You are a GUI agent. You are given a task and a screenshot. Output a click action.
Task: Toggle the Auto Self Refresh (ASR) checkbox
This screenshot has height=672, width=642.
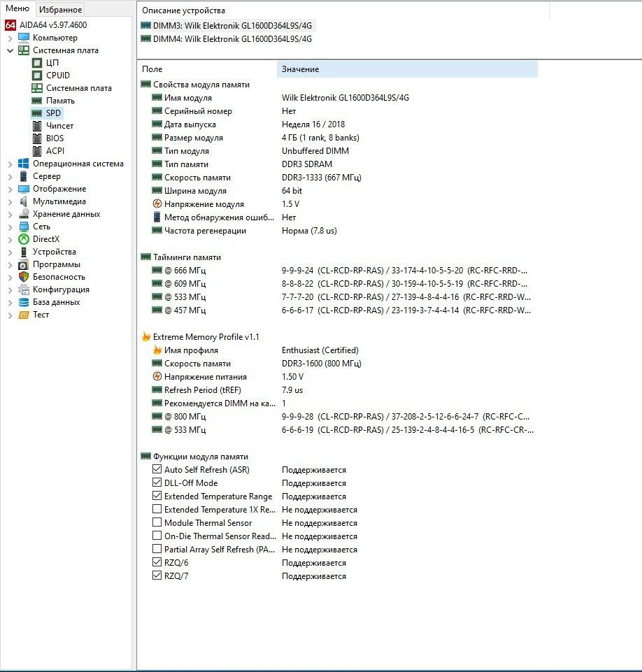(157, 469)
